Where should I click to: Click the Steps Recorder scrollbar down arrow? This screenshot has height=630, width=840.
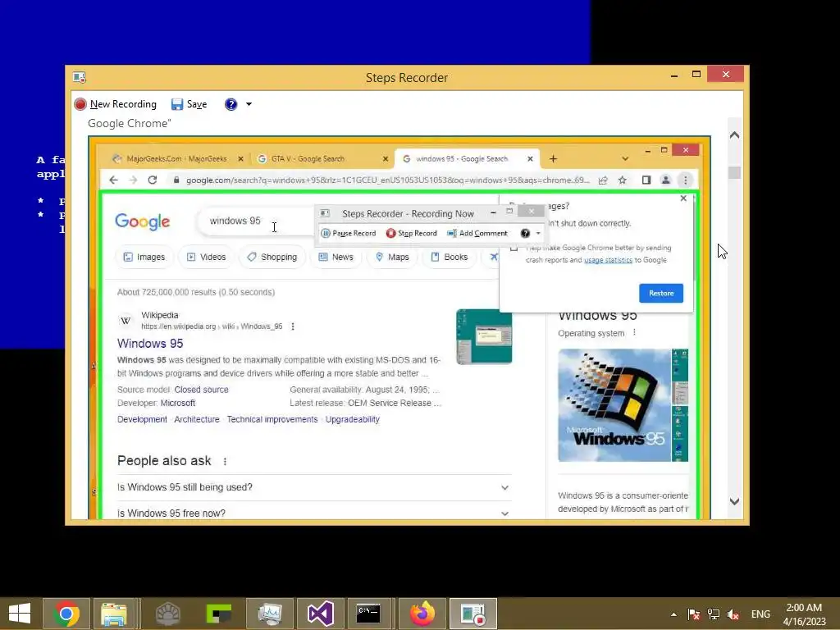pyautogui.click(x=734, y=501)
